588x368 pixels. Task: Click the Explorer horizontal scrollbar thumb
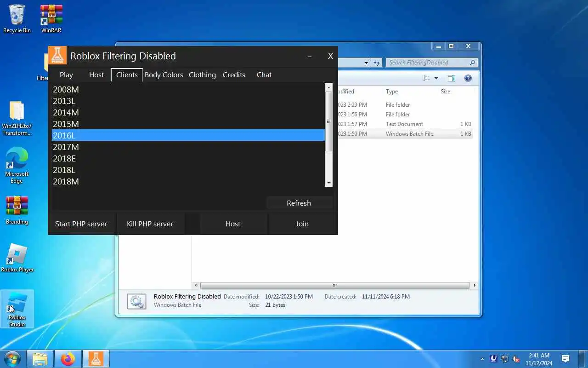click(335, 285)
